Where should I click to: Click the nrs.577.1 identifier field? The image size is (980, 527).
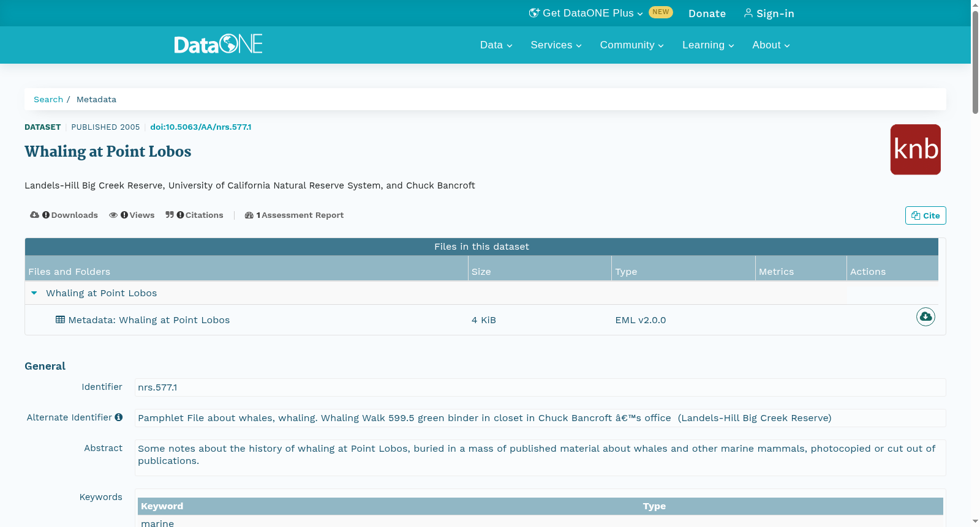[540, 387]
